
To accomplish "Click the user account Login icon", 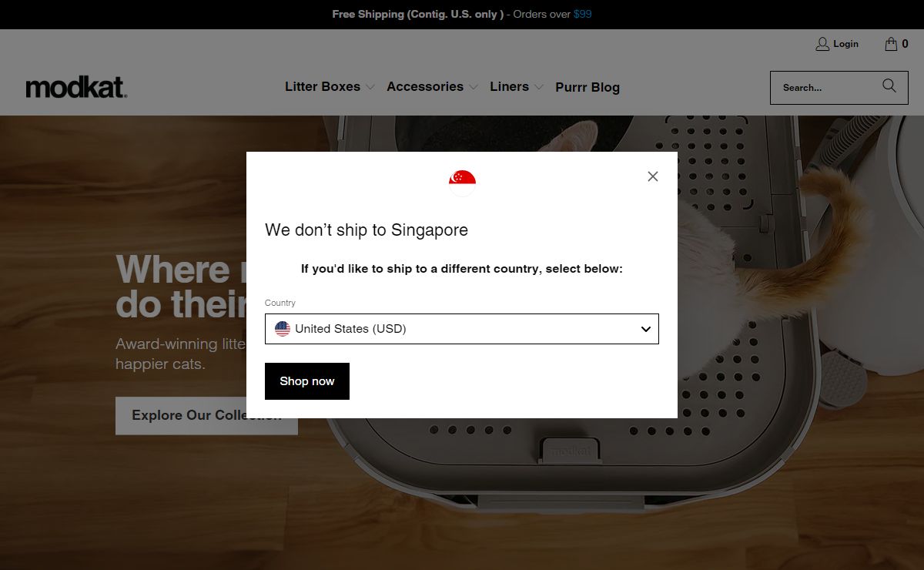I will point(822,44).
